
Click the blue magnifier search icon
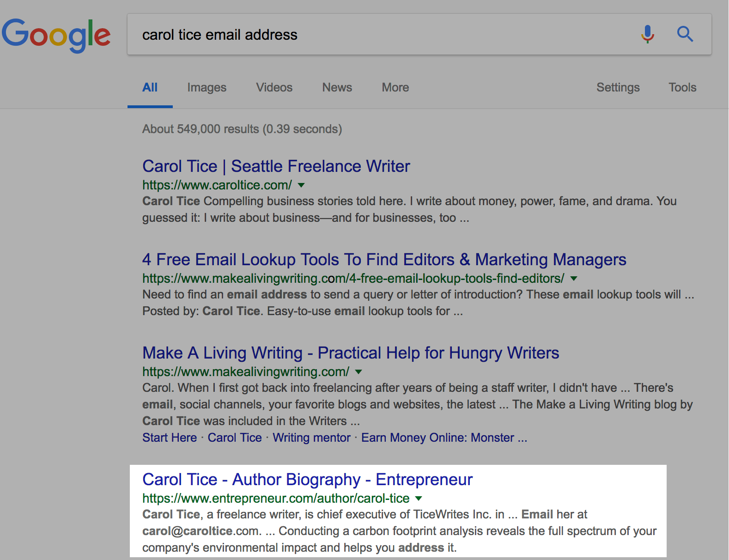[685, 34]
